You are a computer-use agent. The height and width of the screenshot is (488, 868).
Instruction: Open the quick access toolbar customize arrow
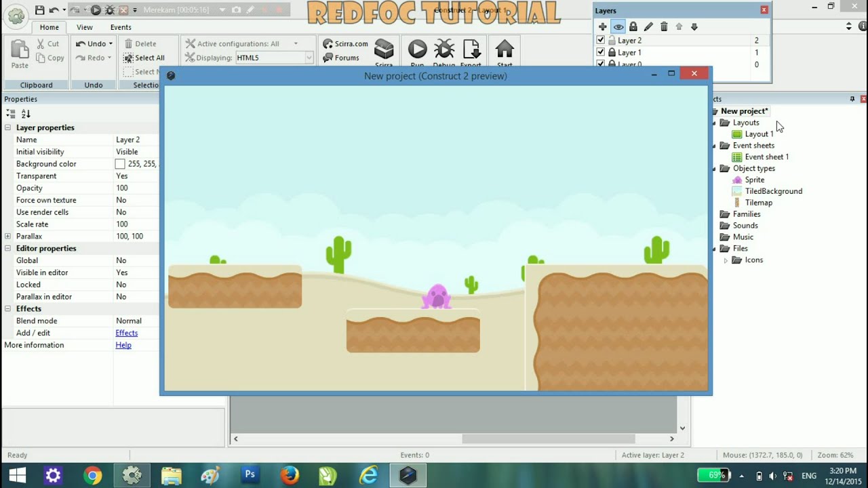[135, 10]
